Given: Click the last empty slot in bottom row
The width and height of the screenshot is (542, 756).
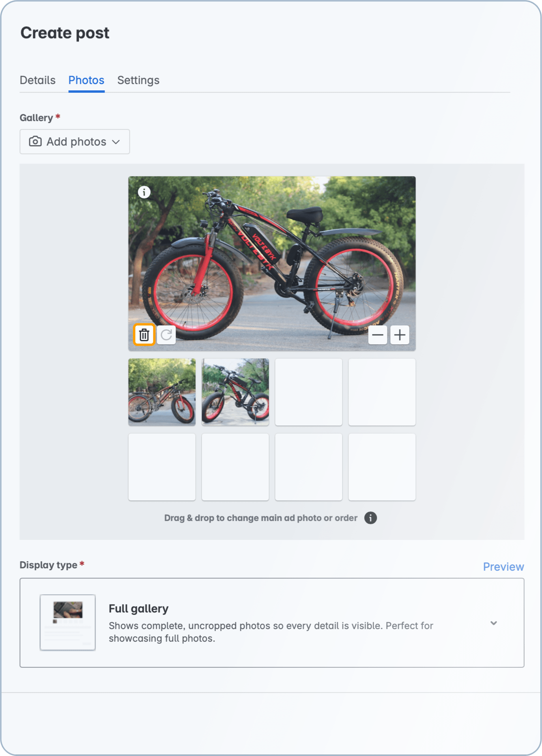Looking at the screenshot, I should click(382, 467).
